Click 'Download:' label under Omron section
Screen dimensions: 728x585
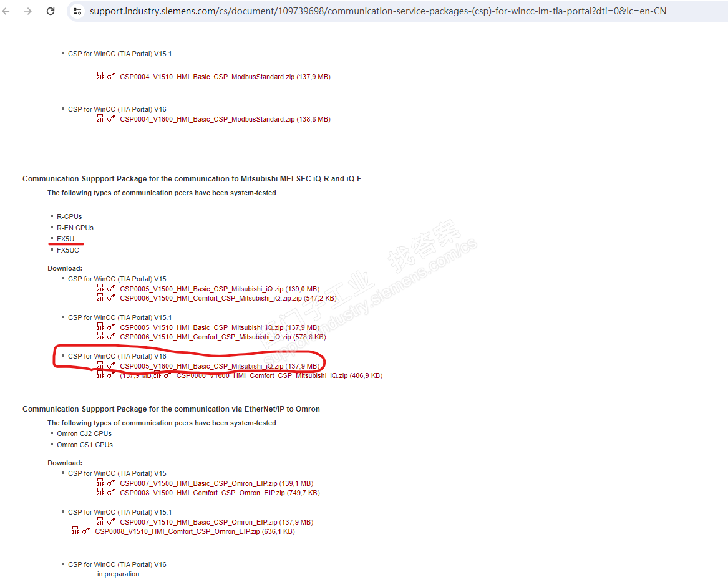(65, 463)
